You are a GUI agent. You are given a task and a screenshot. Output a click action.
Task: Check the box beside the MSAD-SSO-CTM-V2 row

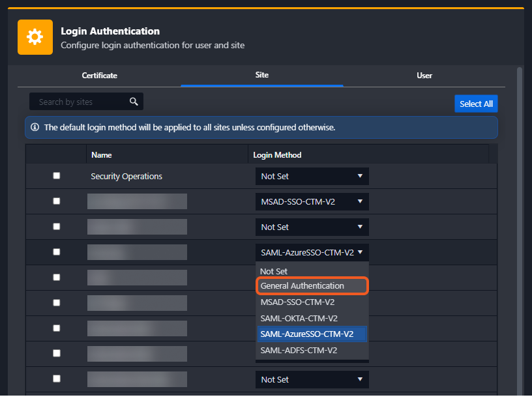click(x=57, y=201)
